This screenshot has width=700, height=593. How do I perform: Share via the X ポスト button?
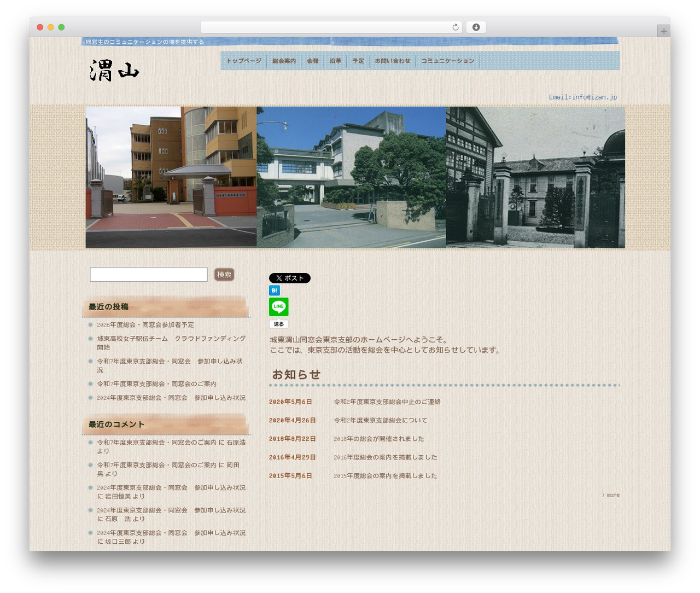(290, 278)
